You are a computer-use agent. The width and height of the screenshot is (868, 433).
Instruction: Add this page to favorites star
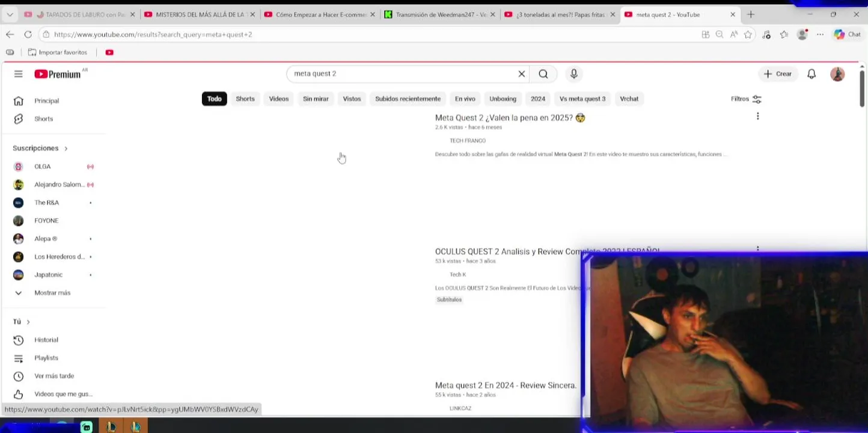click(748, 34)
